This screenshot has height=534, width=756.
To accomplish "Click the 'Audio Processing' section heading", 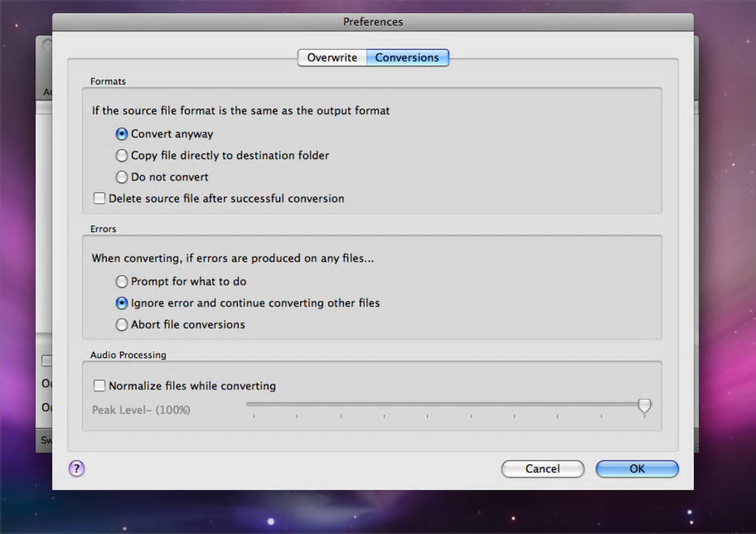I will (128, 355).
